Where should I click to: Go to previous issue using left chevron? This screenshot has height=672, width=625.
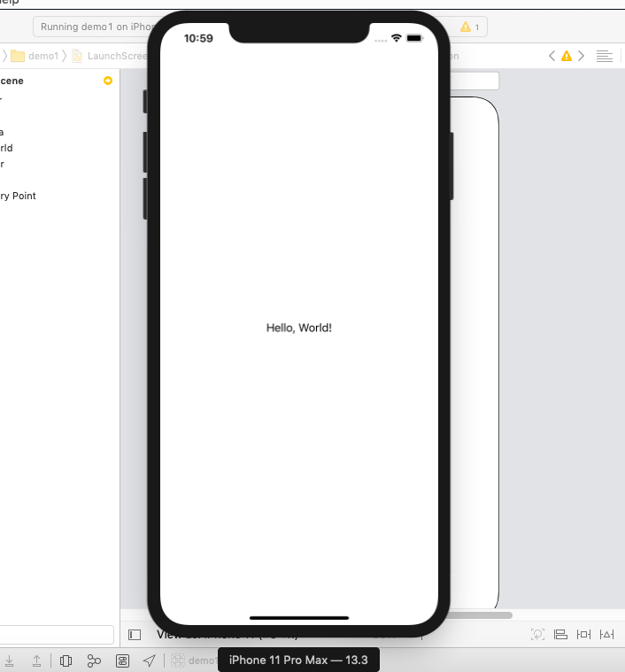[552, 56]
